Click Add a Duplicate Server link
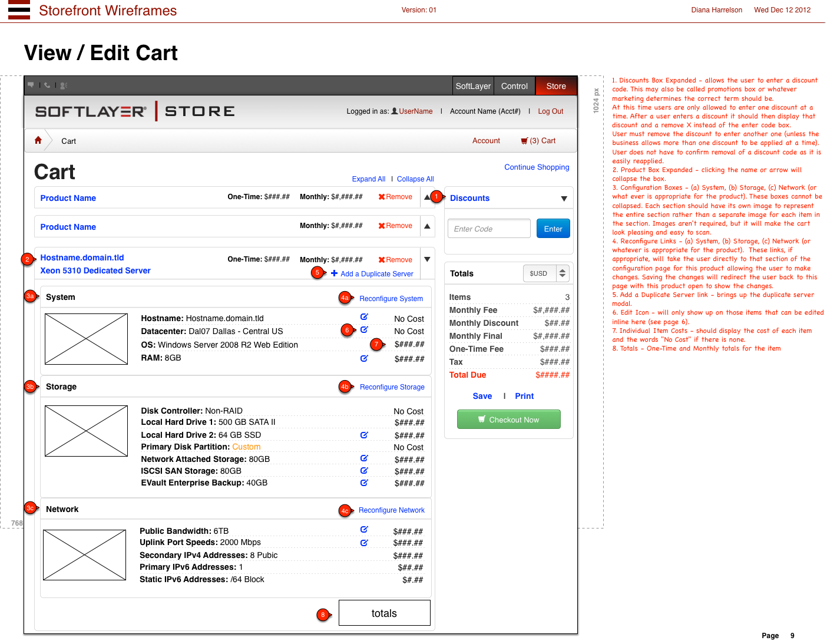 coord(377,274)
